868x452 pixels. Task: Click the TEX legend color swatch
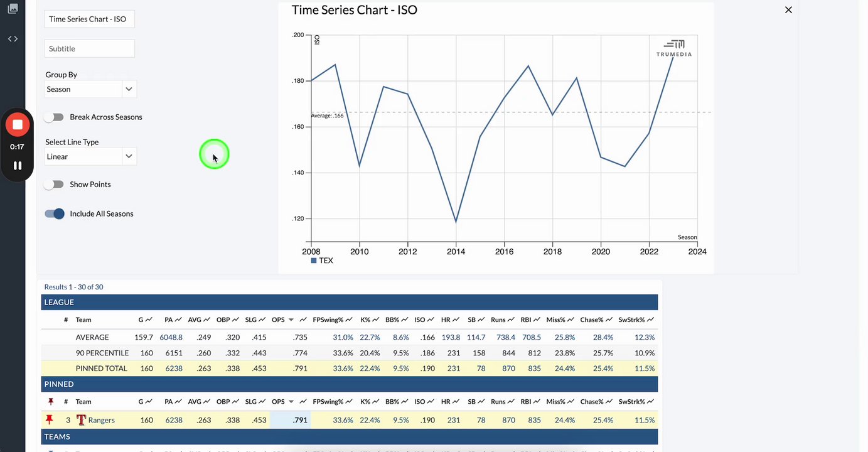314,261
